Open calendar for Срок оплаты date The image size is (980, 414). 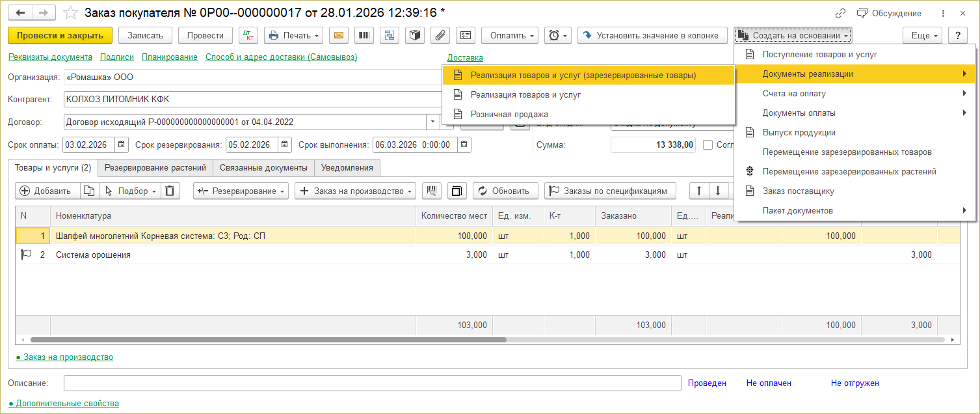121,145
